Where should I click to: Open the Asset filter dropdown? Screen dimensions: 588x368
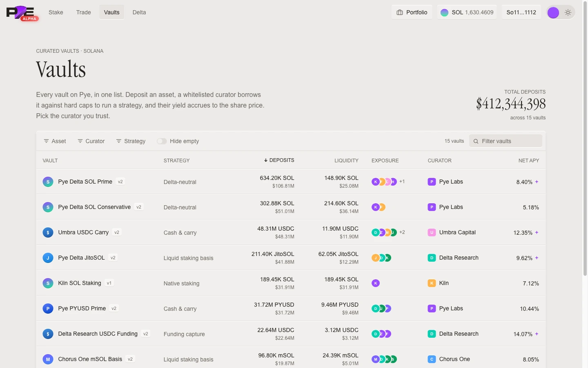(55, 141)
